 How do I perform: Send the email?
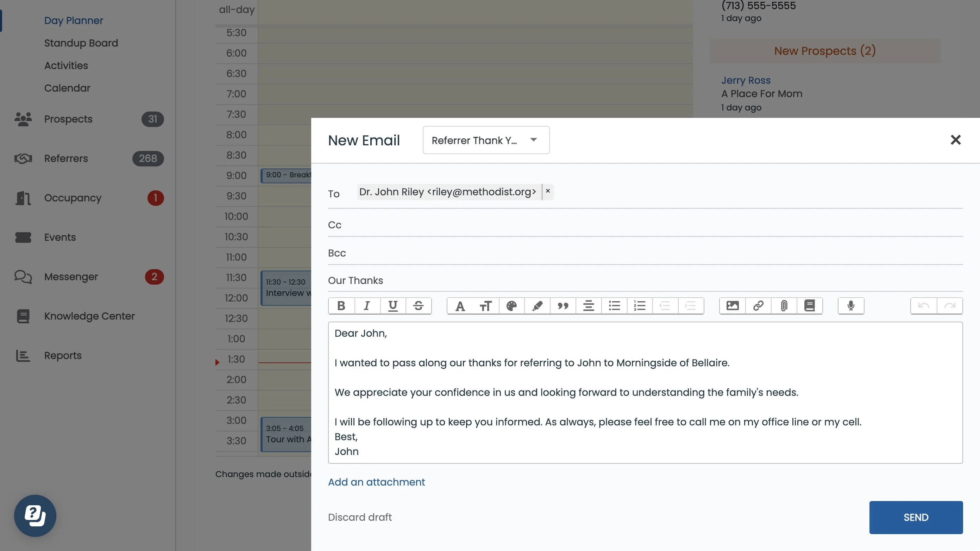(x=916, y=518)
